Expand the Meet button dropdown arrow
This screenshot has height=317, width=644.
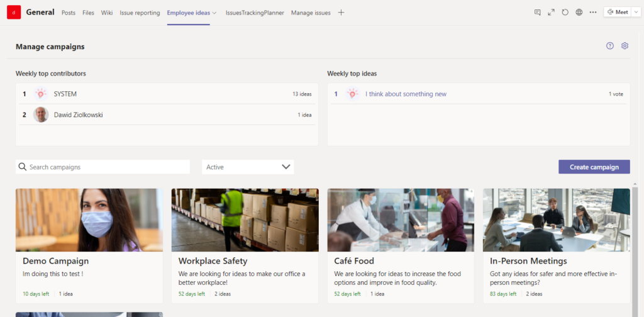pyautogui.click(x=635, y=12)
